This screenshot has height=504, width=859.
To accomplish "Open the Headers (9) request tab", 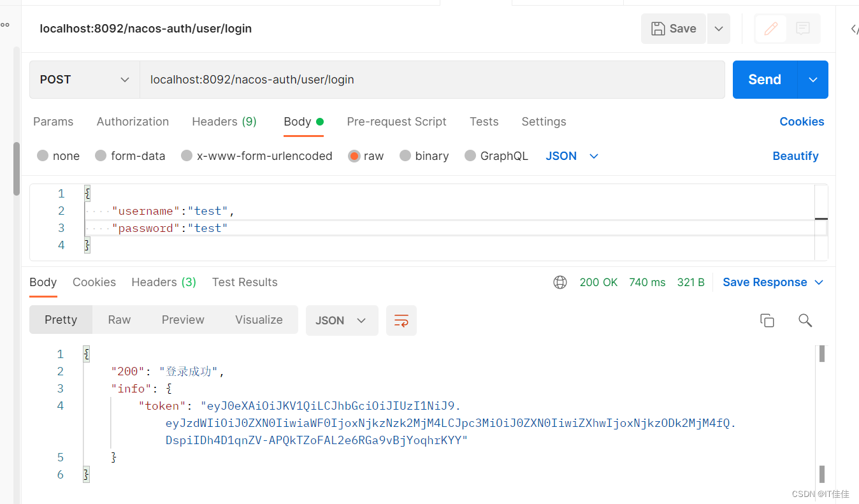I will (x=224, y=122).
